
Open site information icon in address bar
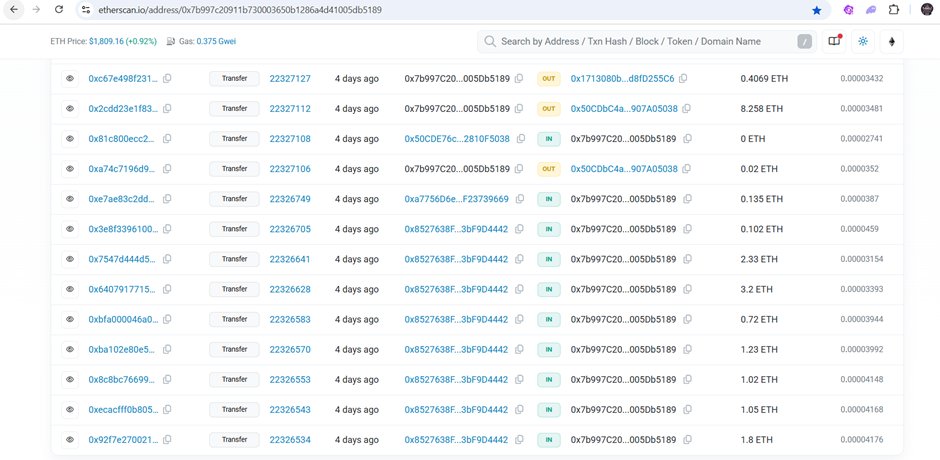coord(86,10)
